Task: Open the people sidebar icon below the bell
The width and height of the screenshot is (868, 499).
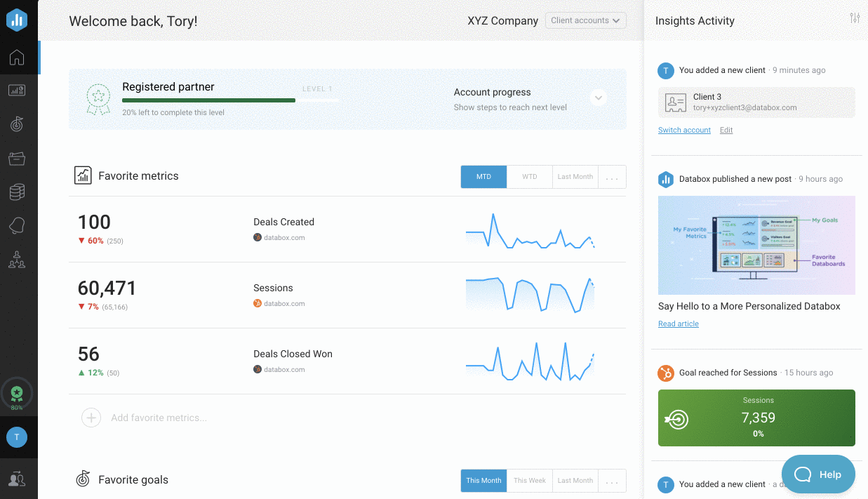Action: tap(17, 260)
